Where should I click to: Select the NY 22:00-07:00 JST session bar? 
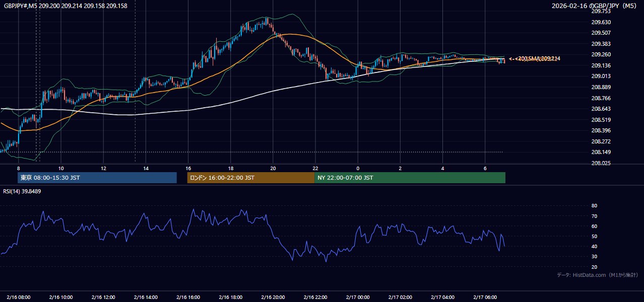click(410, 178)
